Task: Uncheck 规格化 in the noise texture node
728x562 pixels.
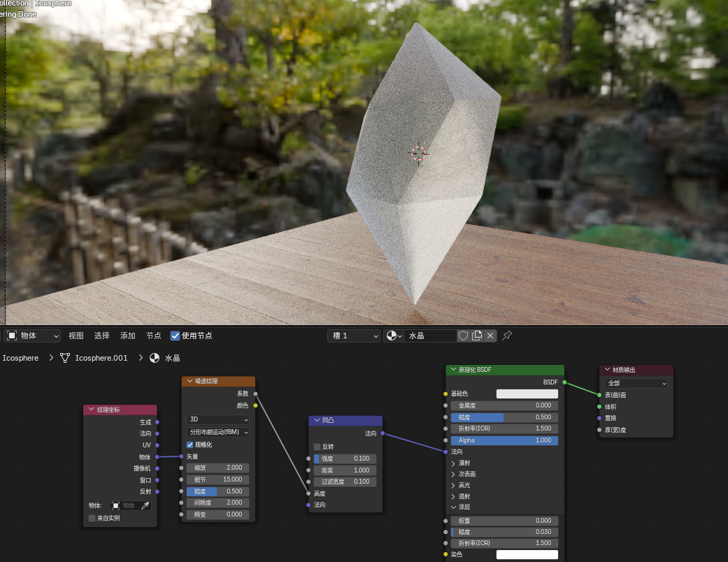Action: (x=190, y=445)
